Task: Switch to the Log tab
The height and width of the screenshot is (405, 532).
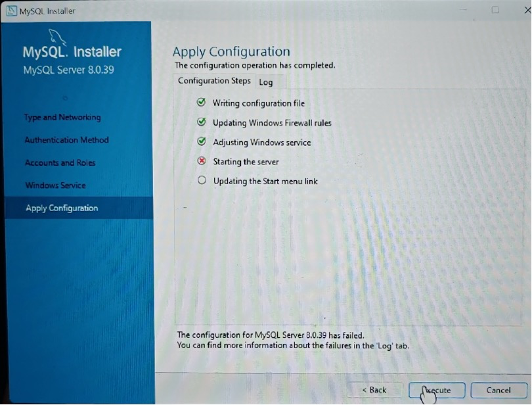Action: point(266,82)
